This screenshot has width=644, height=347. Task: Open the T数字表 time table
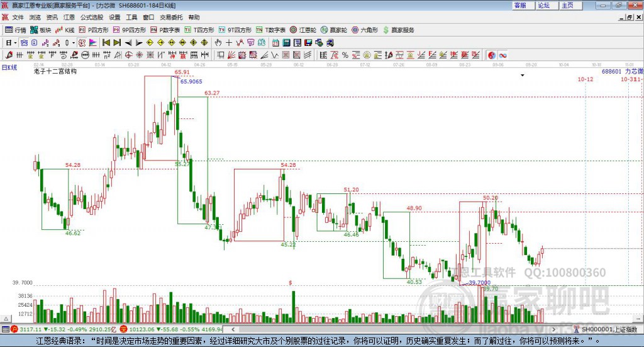point(270,30)
